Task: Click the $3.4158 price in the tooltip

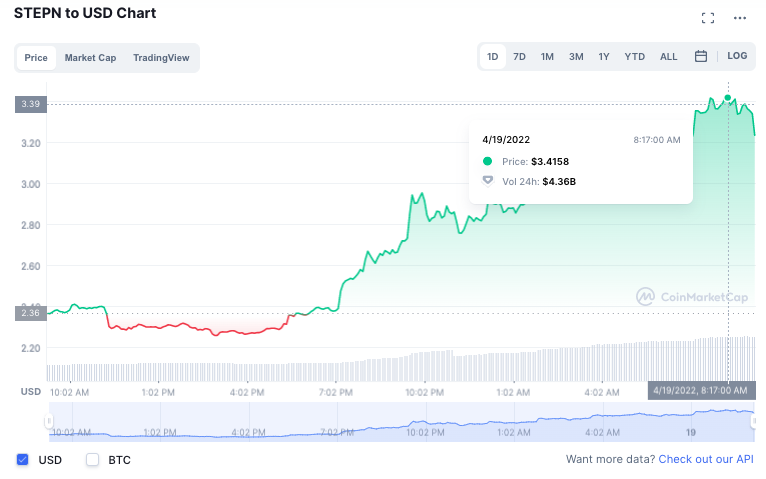Action: pyautogui.click(x=550, y=162)
